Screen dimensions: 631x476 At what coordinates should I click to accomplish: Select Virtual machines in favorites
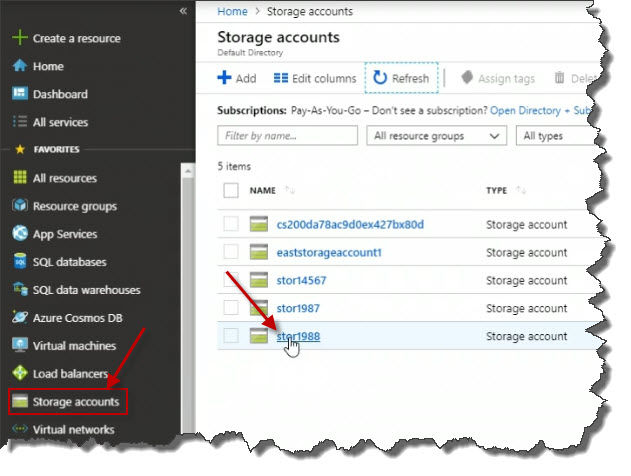(74, 346)
